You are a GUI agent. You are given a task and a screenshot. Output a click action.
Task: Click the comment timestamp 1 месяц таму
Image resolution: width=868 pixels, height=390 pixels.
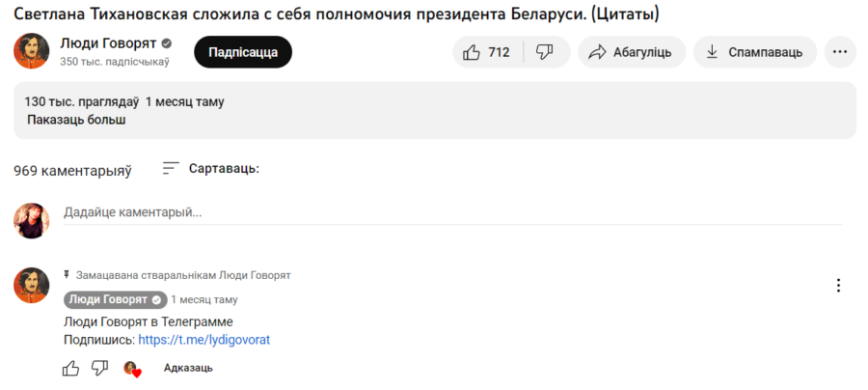pyautogui.click(x=204, y=299)
